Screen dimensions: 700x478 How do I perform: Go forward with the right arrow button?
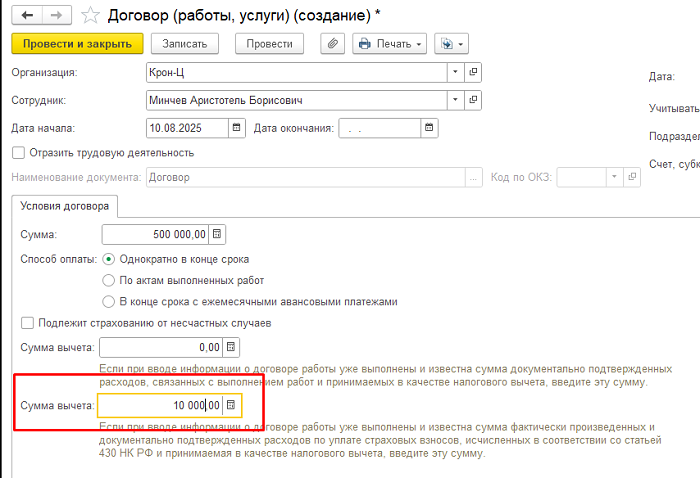[x=57, y=16]
